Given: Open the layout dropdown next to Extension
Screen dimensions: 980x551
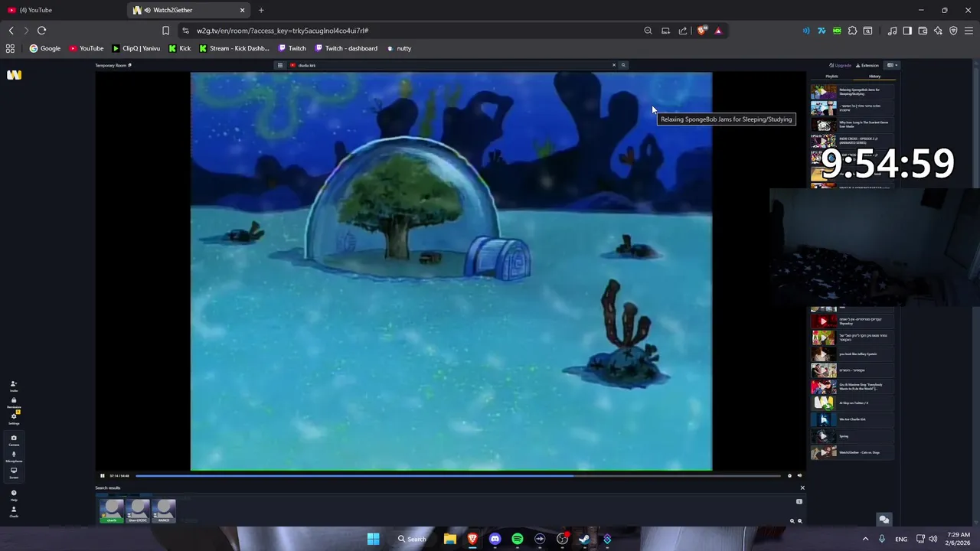Looking at the screenshot, I should point(892,65).
